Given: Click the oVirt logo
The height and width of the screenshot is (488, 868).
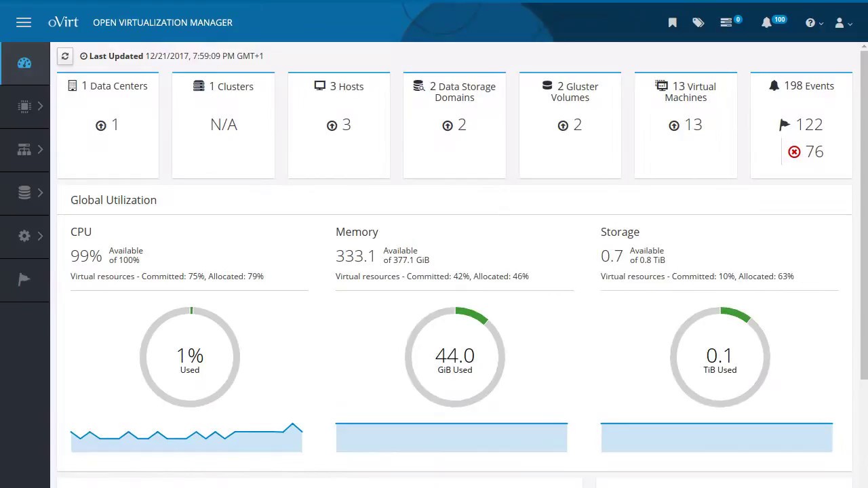Looking at the screenshot, I should tap(63, 22).
